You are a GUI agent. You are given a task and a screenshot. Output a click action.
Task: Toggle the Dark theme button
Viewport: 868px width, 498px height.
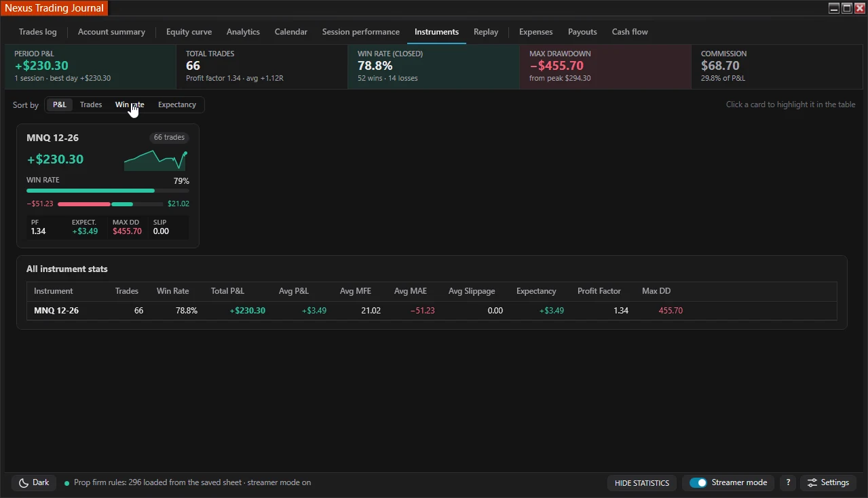34,483
